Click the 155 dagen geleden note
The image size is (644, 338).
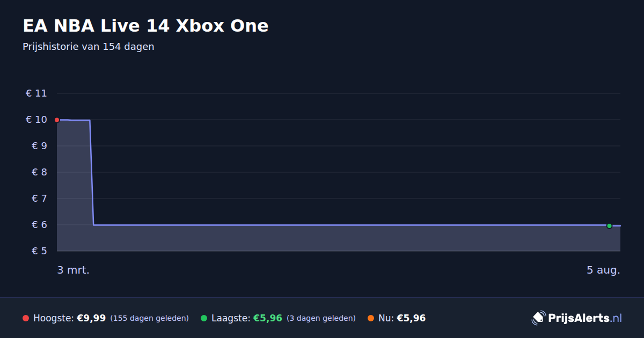click(x=150, y=318)
